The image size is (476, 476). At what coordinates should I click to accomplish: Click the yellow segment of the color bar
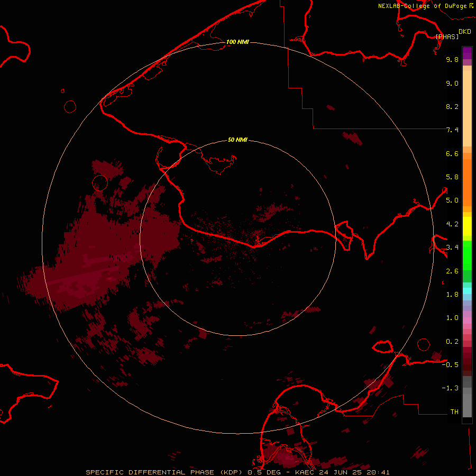click(x=467, y=226)
